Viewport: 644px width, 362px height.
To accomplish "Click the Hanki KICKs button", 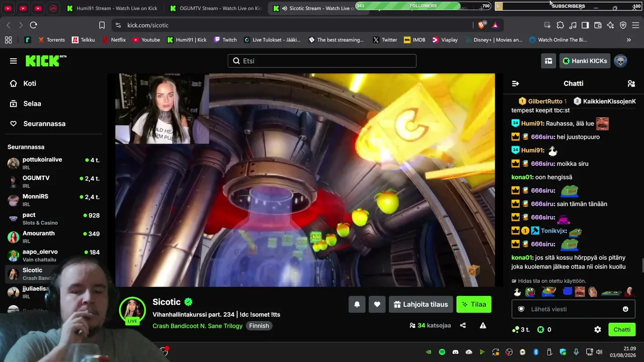I will (x=585, y=61).
